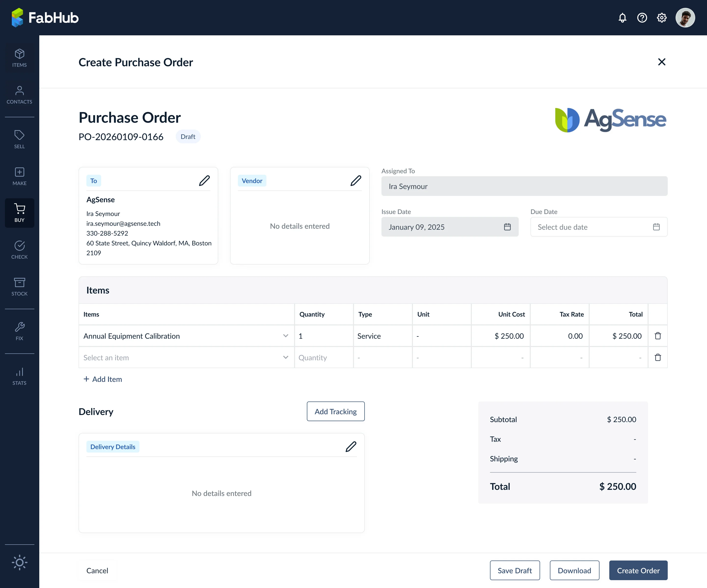Viewport: 707px width, 588px height.
Task: Open the Stats section
Action: 20,376
